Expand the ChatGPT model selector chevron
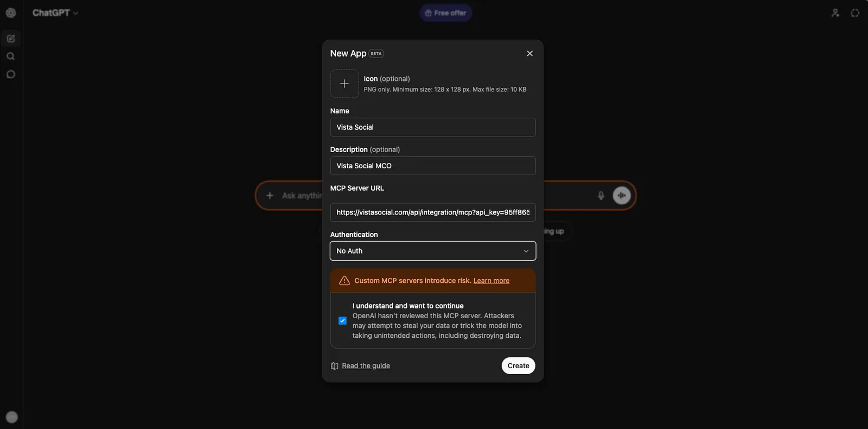868x429 pixels. tap(76, 12)
